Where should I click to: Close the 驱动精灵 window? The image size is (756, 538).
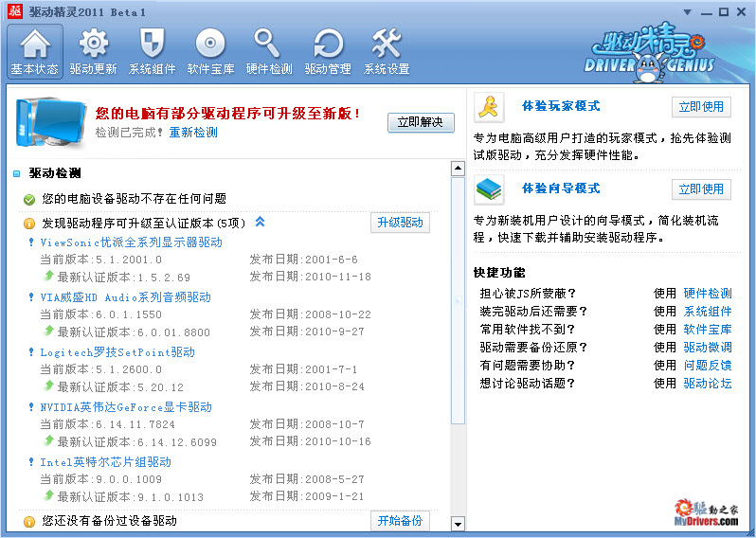point(742,12)
